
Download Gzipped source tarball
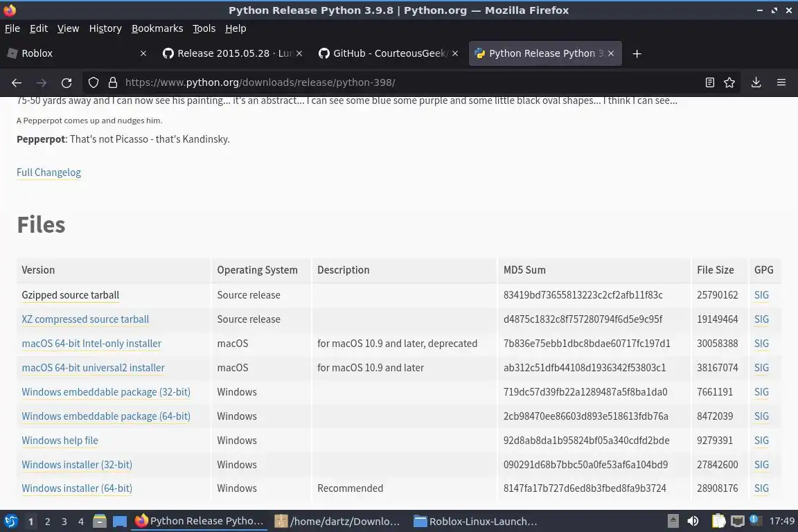[70, 295]
